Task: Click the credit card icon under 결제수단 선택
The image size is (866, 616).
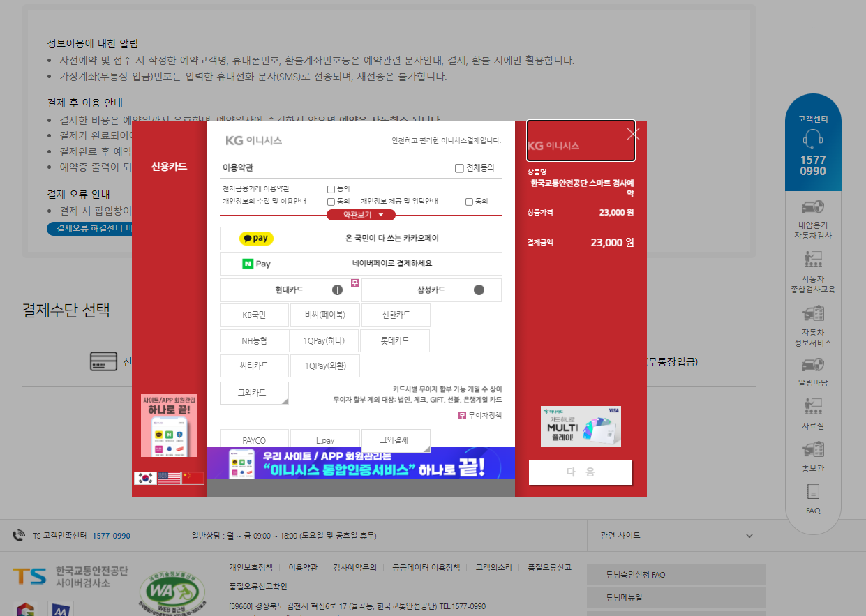Action: click(x=103, y=361)
